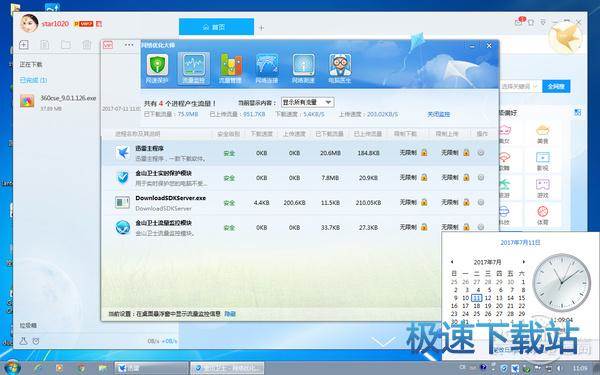Select 正在下载 list in Xunlei sidebar
This screenshot has width=600, height=375.
31,64
